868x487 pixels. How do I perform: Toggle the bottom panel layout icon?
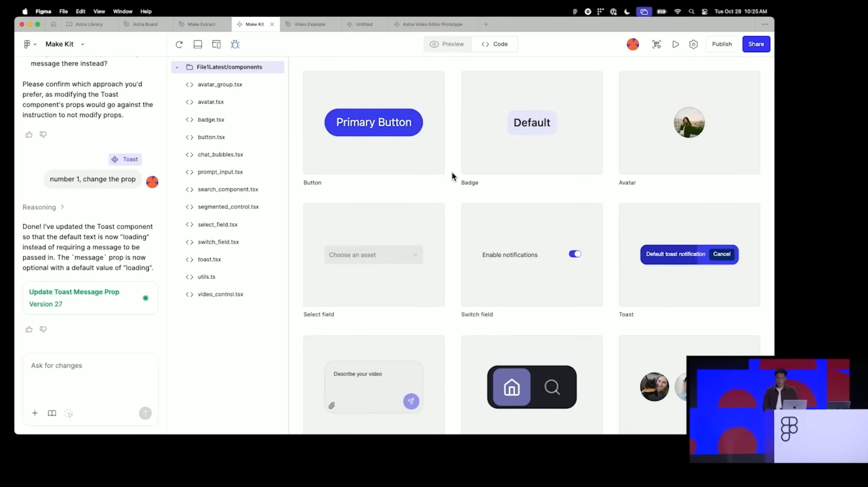coord(198,44)
